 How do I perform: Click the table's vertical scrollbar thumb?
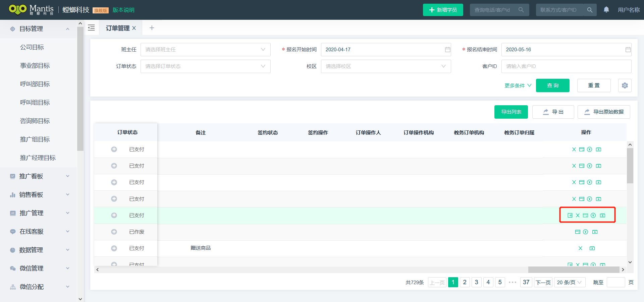tap(630, 166)
